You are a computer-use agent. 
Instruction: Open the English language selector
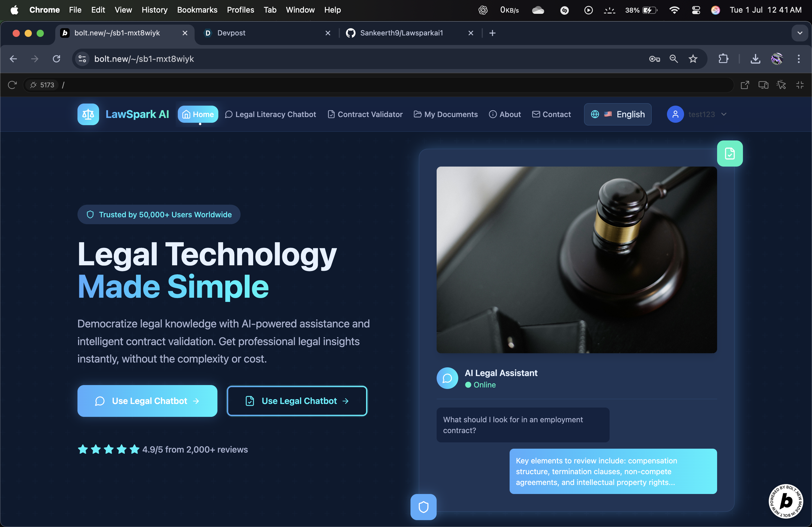[617, 115]
